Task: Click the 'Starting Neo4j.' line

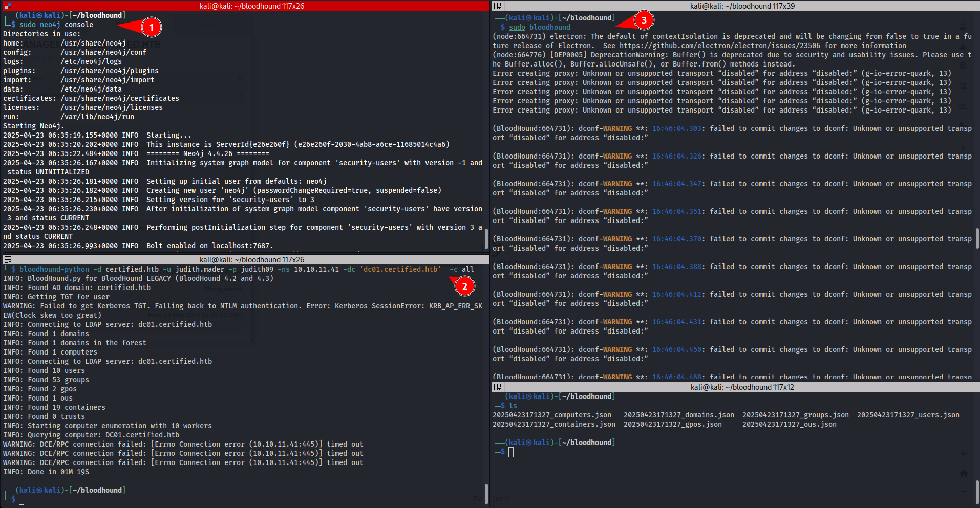Action: 34,126
